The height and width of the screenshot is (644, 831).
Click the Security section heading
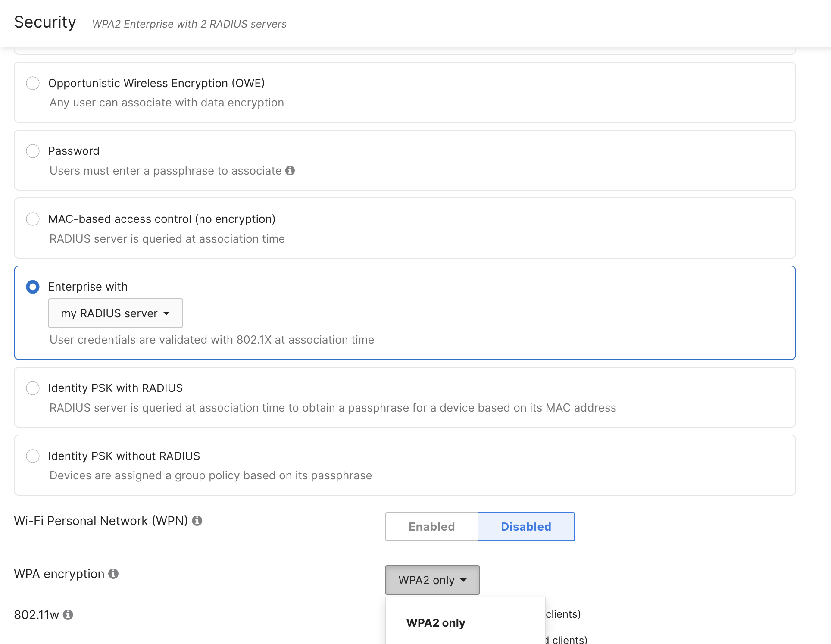45,22
